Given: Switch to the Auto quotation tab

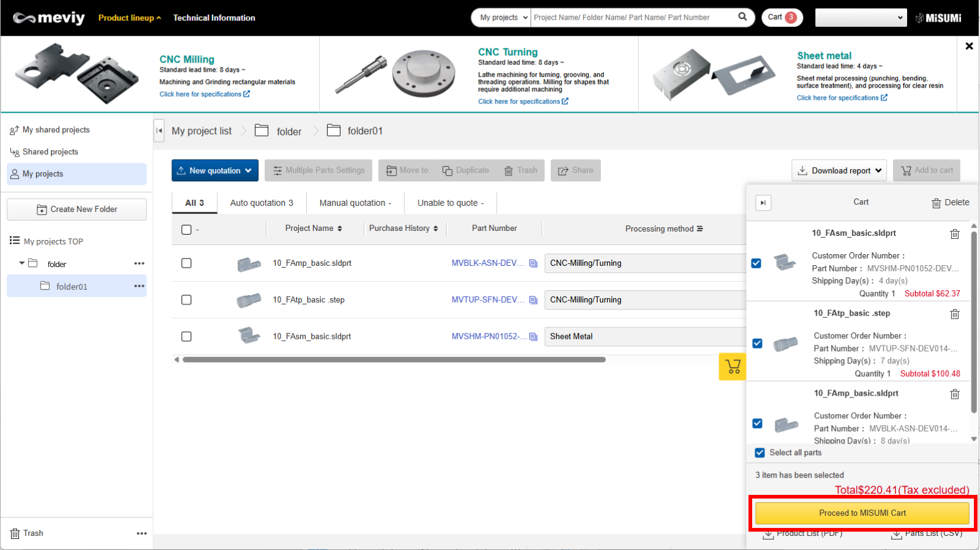Looking at the screenshot, I should pyautogui.click(x=262, y=203).
